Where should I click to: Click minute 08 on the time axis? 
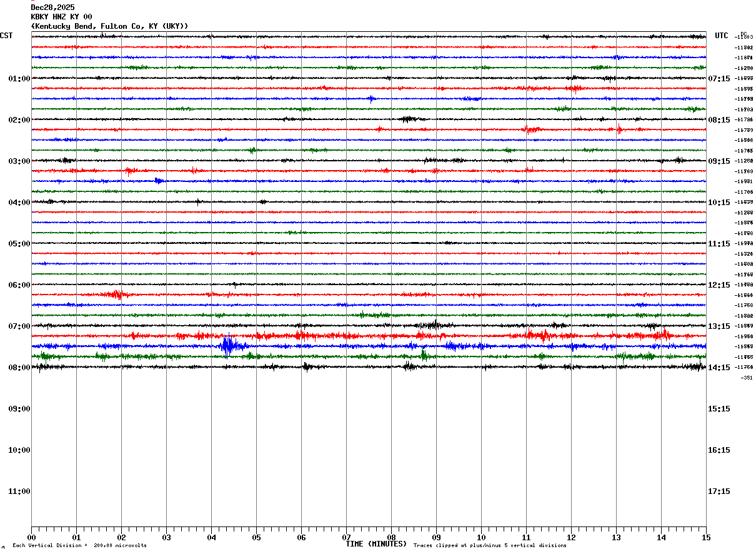(391, 537)
